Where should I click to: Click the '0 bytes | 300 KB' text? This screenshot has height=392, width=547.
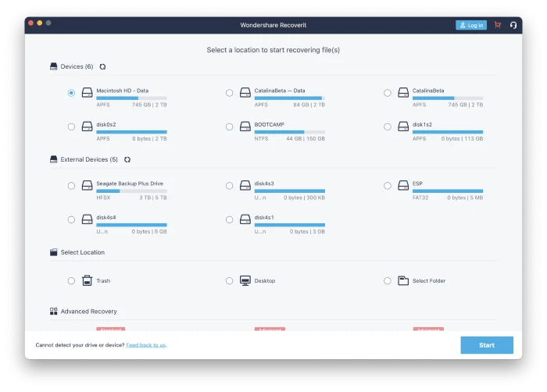point(304,198)
